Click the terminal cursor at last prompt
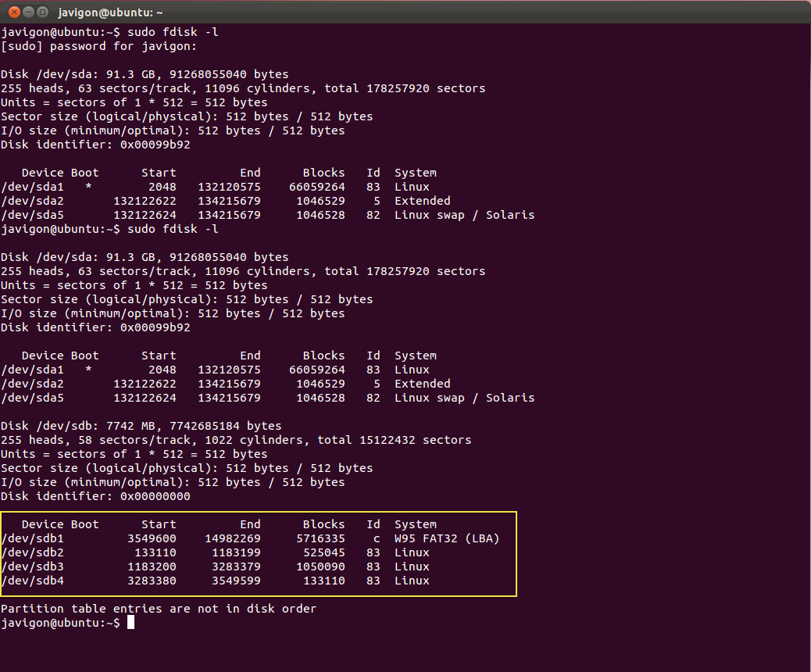The width and height of the screenshot is (811, 672). click(x=130, y=623)
